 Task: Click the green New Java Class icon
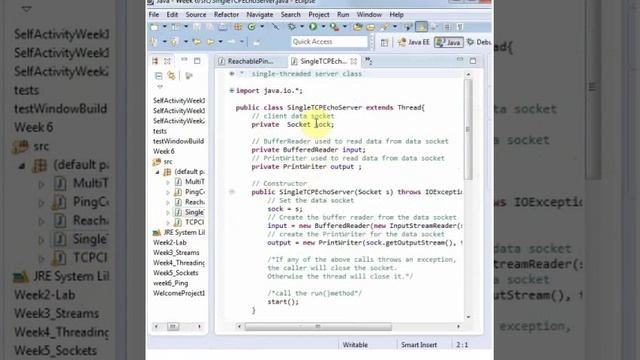click(252, 27)
